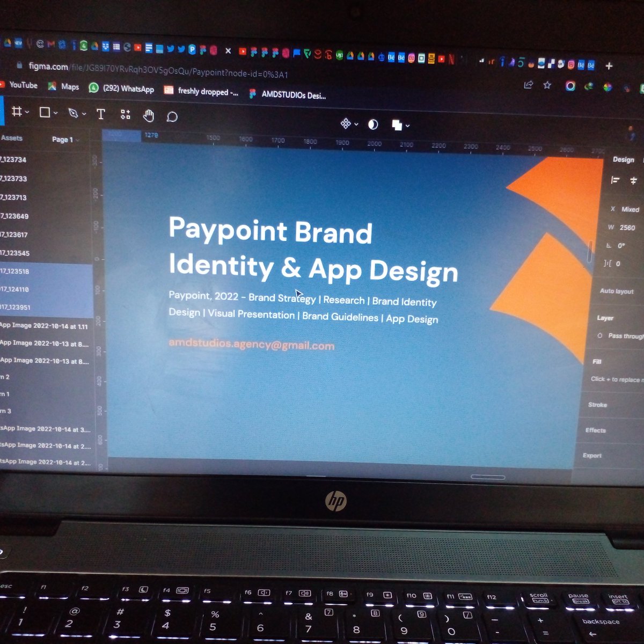This screenshot has height=644, width=644.
Task: Open the AMDSTUDIOs Desi... bookmark
Action: pos(288,94)
